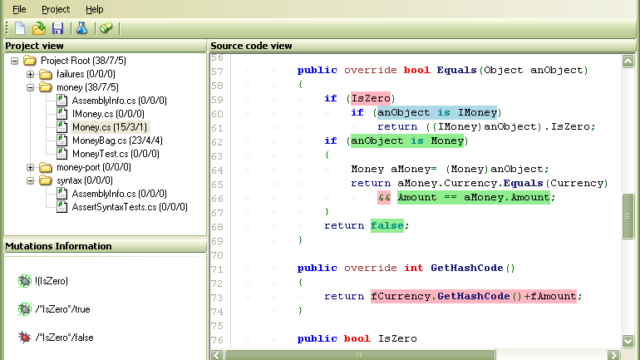The height and width of the screenshot is (360, 640).
Task: Click the red bug icon beside /*IsZero*/false
Action: coord(24,338)
